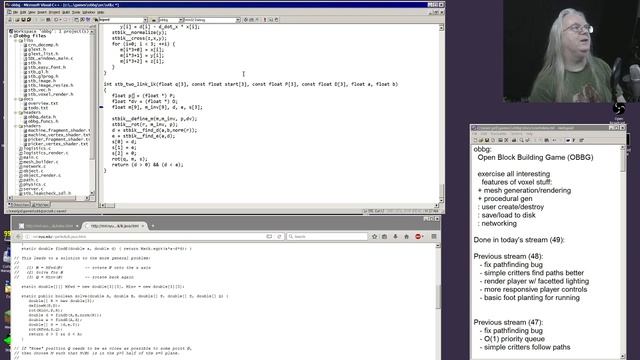Collapse the shaders folder in workspace tree
Screen dimensions: 640x360
(x=16, y=126)
